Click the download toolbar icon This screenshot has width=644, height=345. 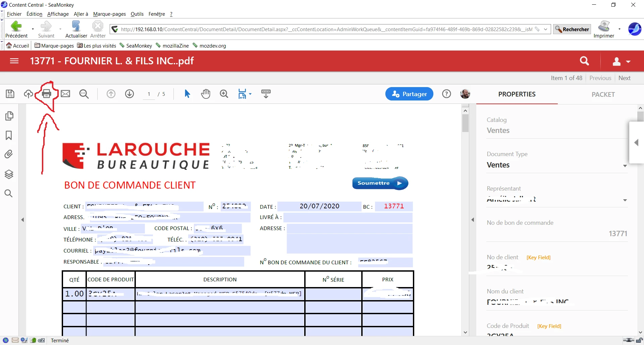pos(266,94)
